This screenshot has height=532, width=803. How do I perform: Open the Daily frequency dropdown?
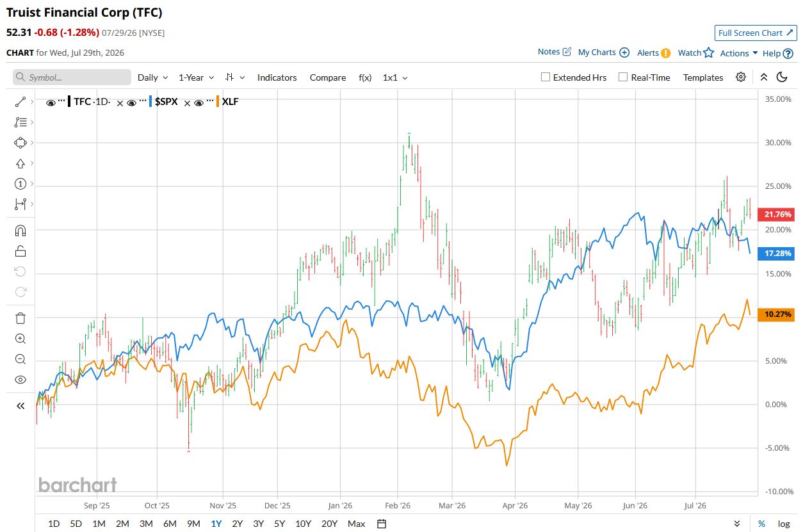click(153, 77)
